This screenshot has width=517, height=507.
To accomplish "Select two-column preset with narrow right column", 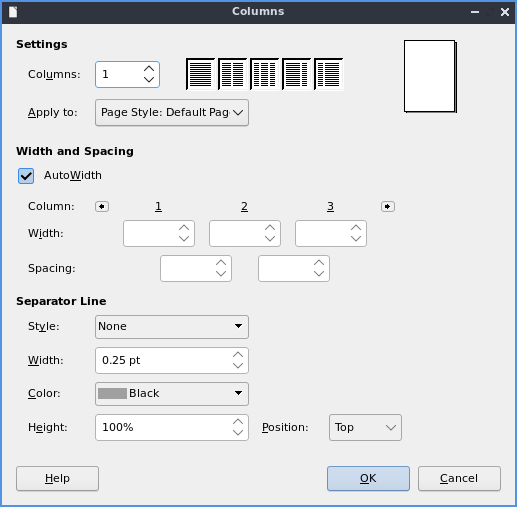I will point(296,74).
